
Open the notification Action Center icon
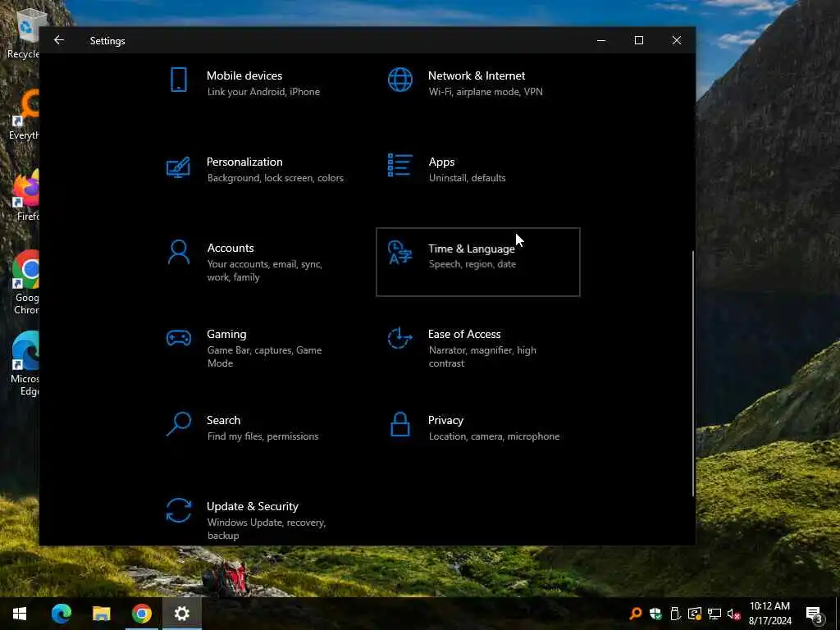[x=815, y=614]
